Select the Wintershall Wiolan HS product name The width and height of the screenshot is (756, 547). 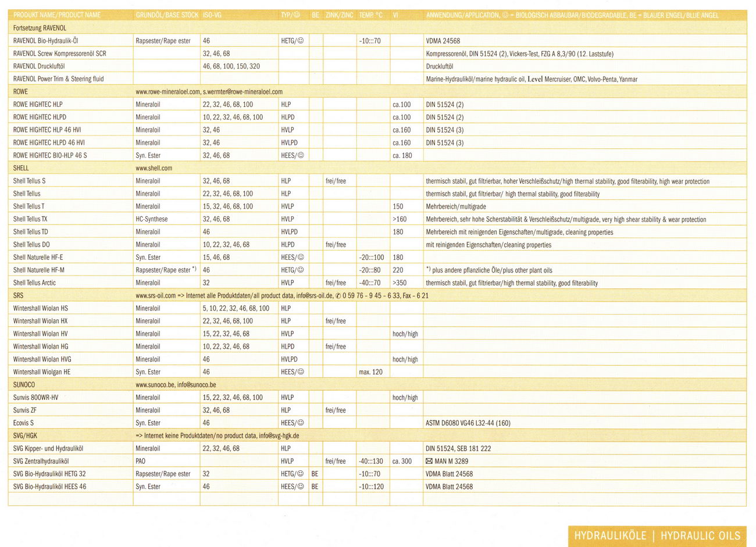pyautogui.click(x=40, y=309)
